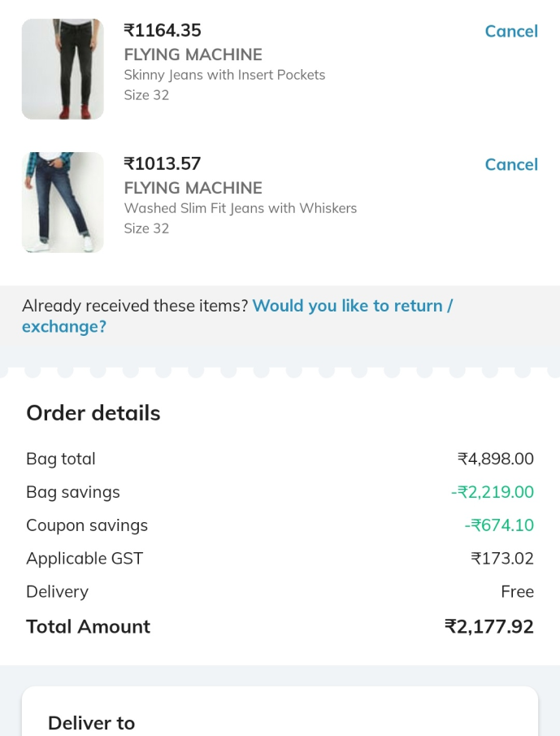Select the price ₹1164.35 of the first item

(x=162, y=30)
